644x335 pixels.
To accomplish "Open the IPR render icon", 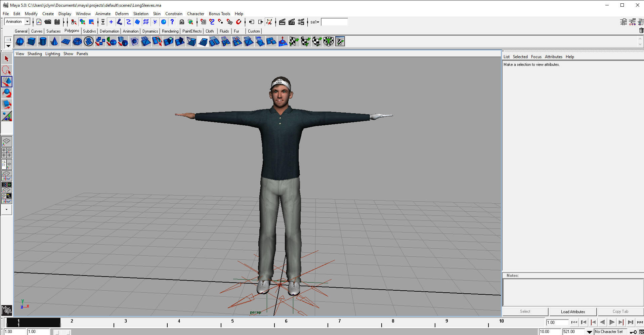I will pyautogui.click(x=292, y=22).
